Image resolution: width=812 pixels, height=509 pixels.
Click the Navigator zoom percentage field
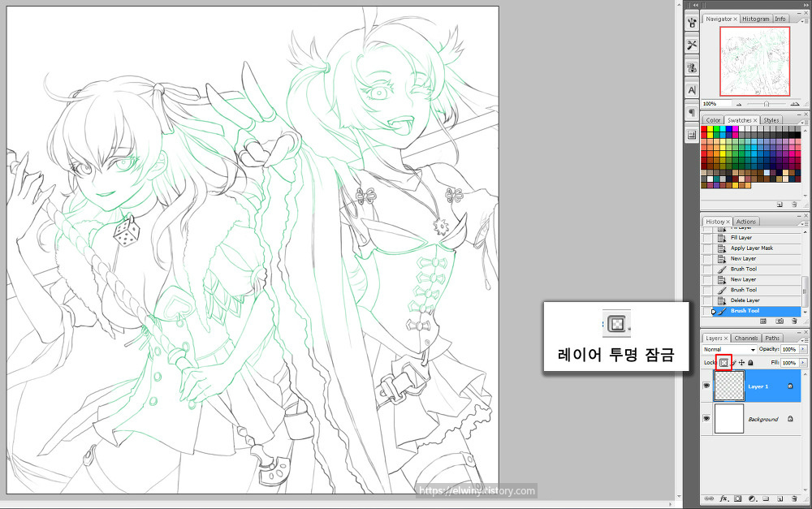click(x=715, y=104)
